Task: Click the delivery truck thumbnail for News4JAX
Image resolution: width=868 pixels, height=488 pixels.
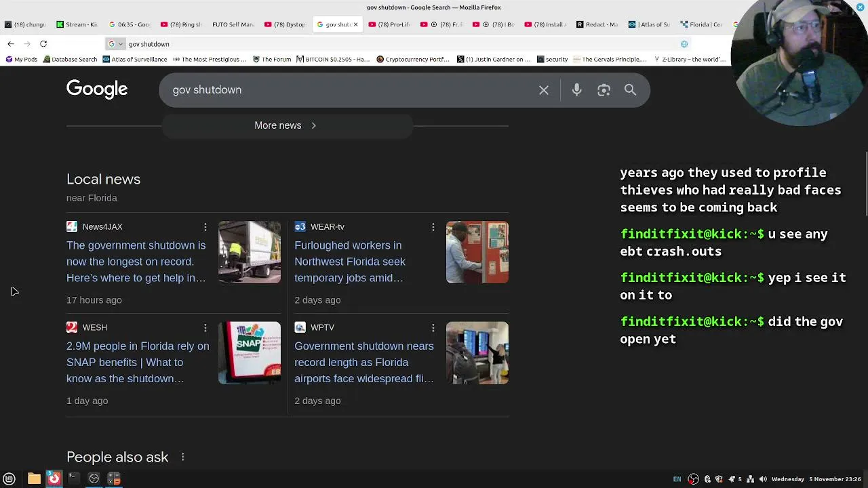Action: pyautogui.click(x=250, y=252)
